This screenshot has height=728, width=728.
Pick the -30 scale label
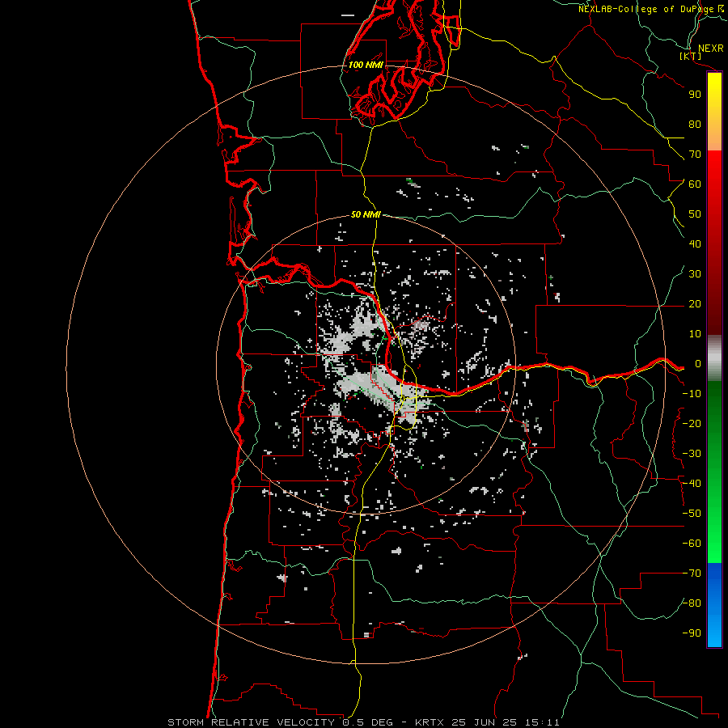coord(692,454)
